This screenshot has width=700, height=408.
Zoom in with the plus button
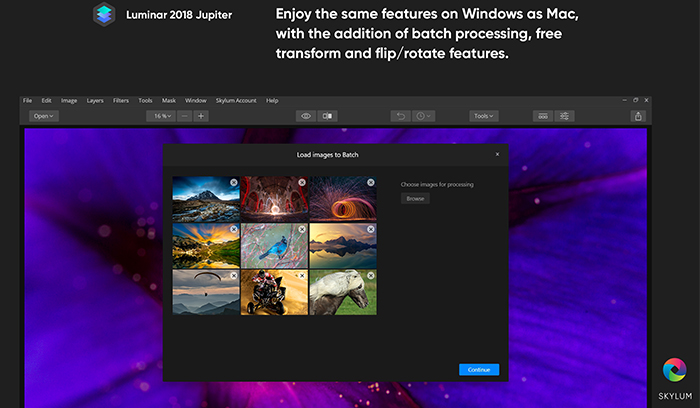(x=201, y=116)
